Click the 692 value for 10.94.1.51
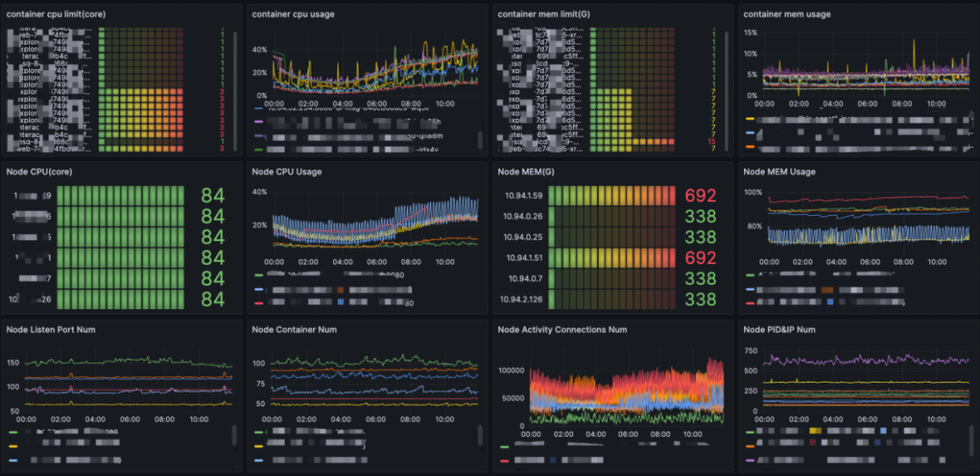The width and height of the screenshot is (980, 476). coord(700,257)
